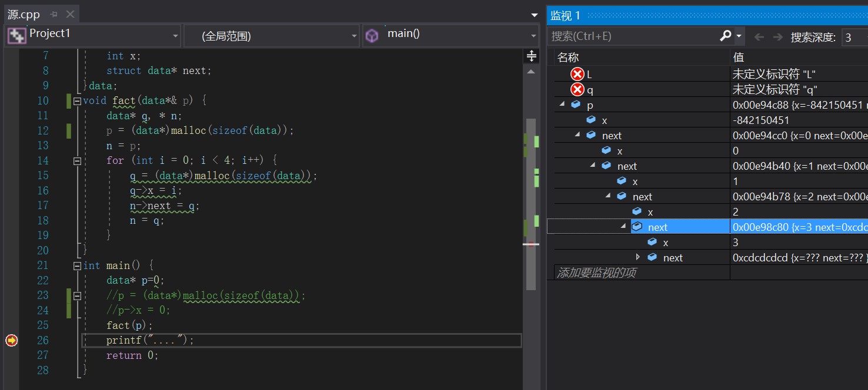The image size is (868, 390).
Task: Click the cube icon of next 0xcdcdcdcd
Action: 652,257
